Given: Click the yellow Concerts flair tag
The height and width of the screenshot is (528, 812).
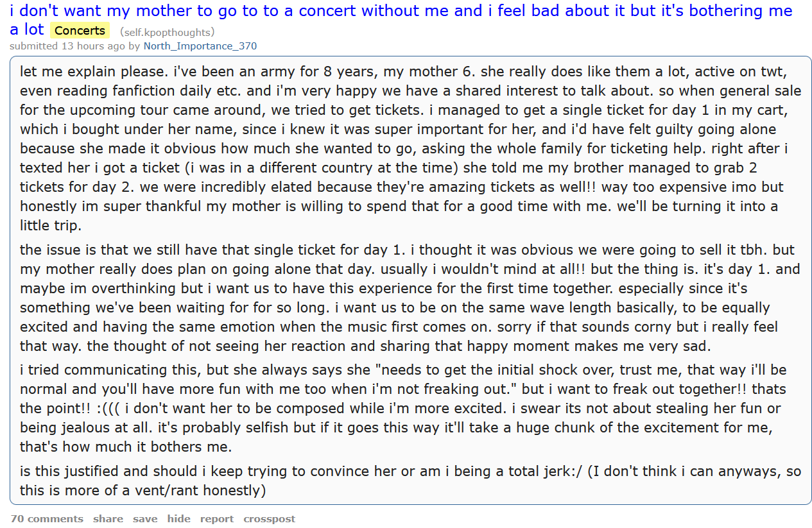Looking at the screenshot, I should (x=80, y=30).
